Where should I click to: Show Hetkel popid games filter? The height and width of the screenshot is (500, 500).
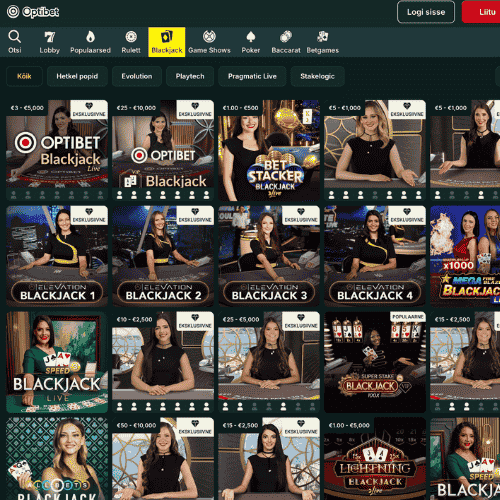(77, 76)
